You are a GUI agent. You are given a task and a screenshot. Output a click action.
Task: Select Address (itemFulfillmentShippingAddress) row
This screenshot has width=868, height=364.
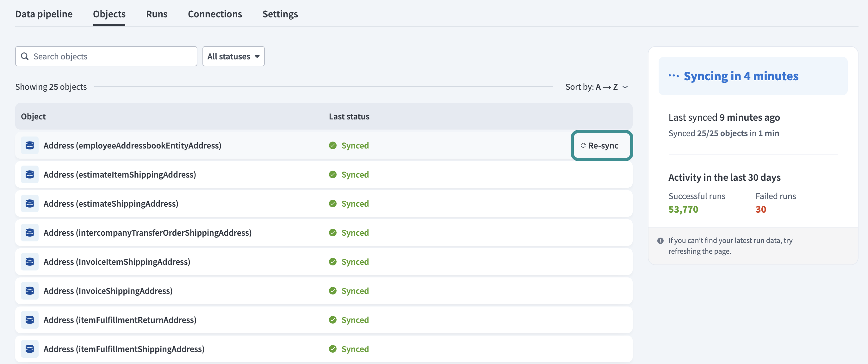[x=124, y=349]
